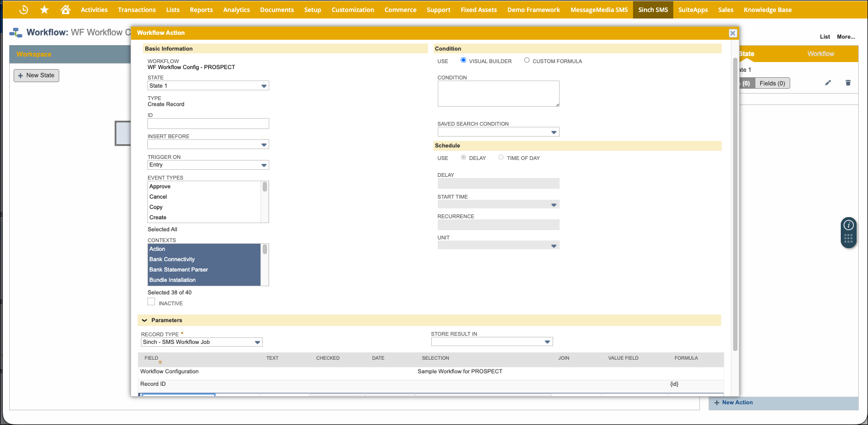Click the trash delete icon for State 1

[x=848, y=83]
